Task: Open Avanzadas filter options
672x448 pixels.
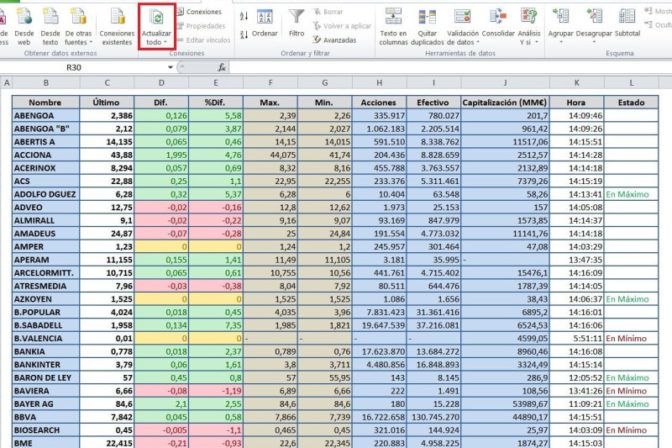Action: tap(335, 40)
